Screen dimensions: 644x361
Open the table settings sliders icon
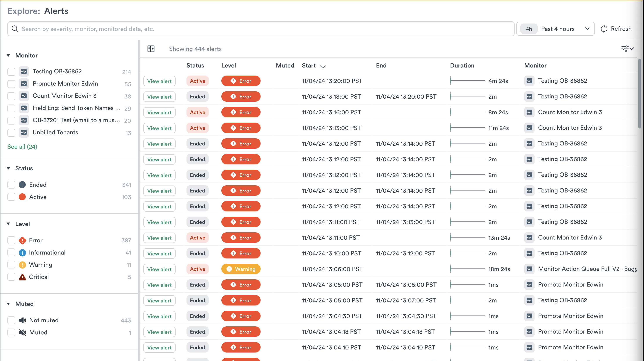[625, 49]
